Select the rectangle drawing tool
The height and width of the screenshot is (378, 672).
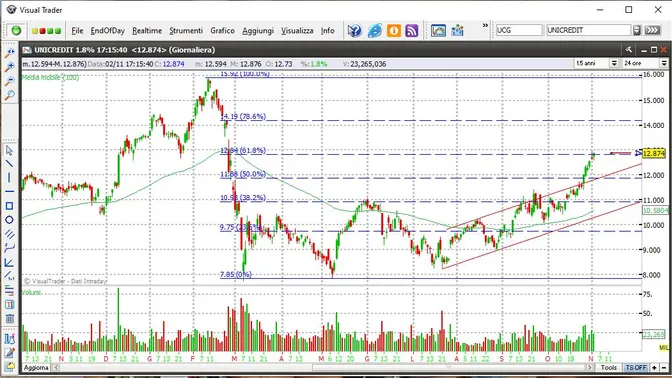9,206
